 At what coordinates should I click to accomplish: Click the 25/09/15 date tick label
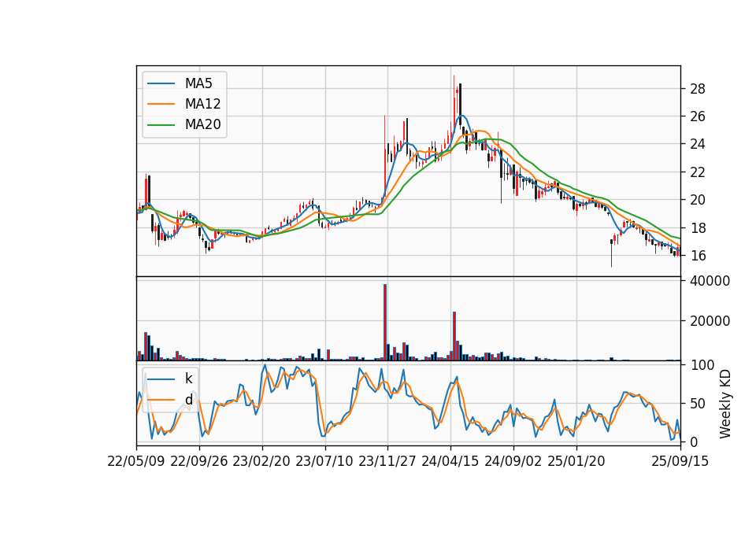680,462
